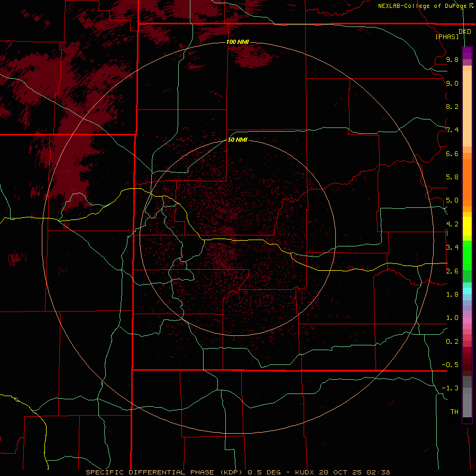Click the 50 NMI range ring label
Screen dimensions: 476x476
pyautogui.click(x=237, y=140)
